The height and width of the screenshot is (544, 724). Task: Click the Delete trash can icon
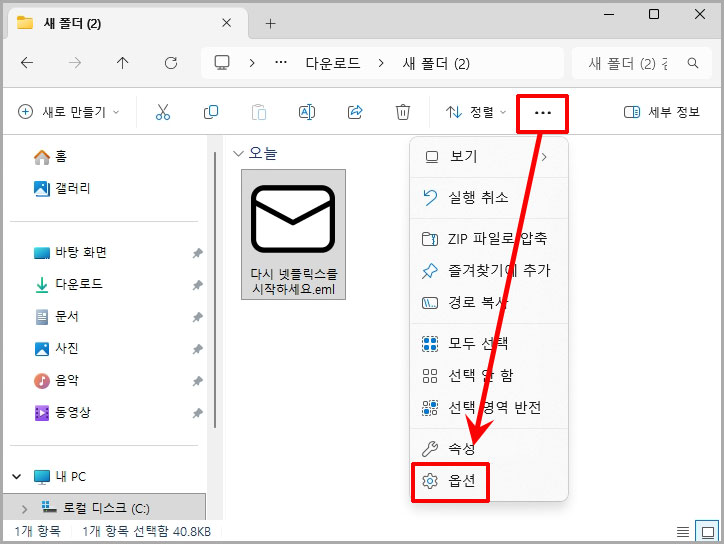[x=403, y=112]
